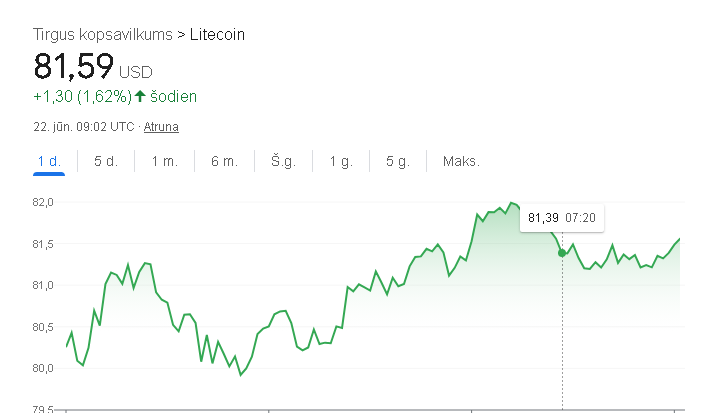Select the 5 g. range tab
Image resolution: width=705 pixels, height=413 pixels.
coord(398,161)
